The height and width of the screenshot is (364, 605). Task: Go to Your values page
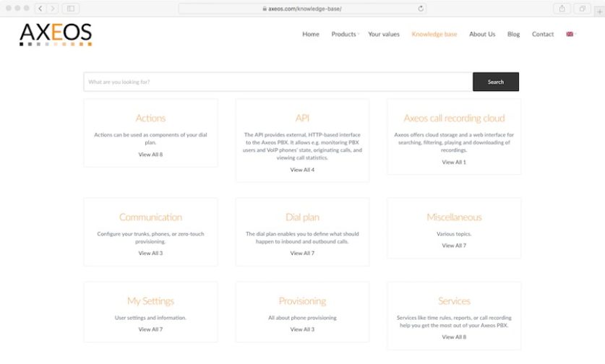point(384,34)
